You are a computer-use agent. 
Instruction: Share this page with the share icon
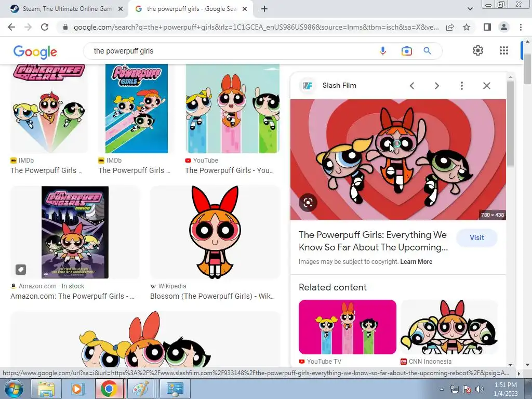point(450,27)
